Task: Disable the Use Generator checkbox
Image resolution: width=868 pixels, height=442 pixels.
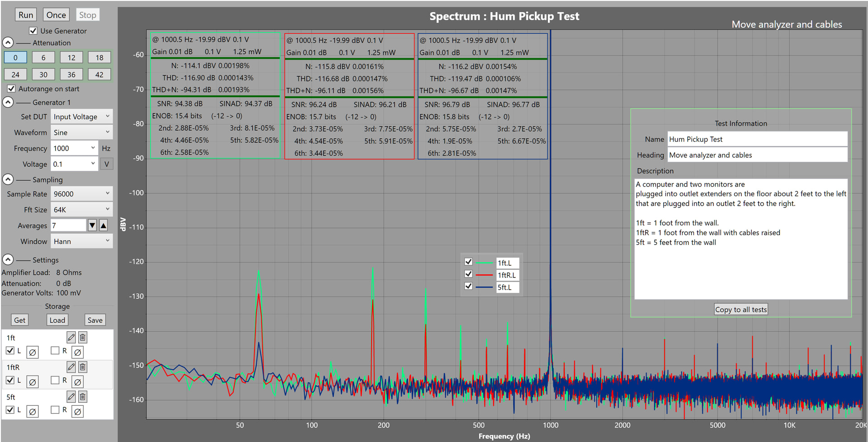Action: click(33, 31)
